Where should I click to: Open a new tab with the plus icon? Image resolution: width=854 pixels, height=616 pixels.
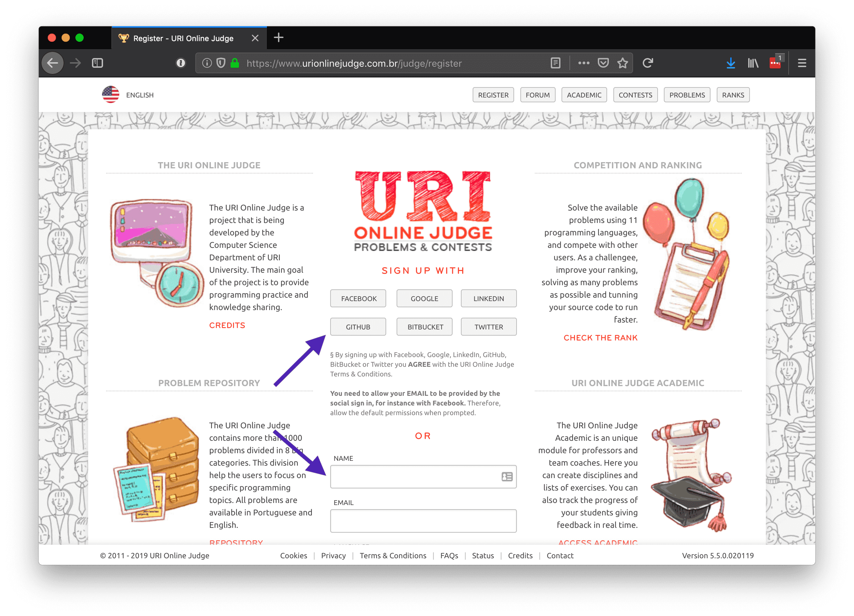pos(279,37)
